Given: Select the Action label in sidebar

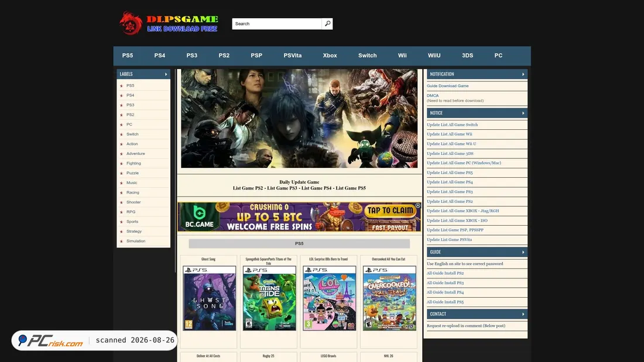Looking at the screenshot, I should tap(132, 144).
